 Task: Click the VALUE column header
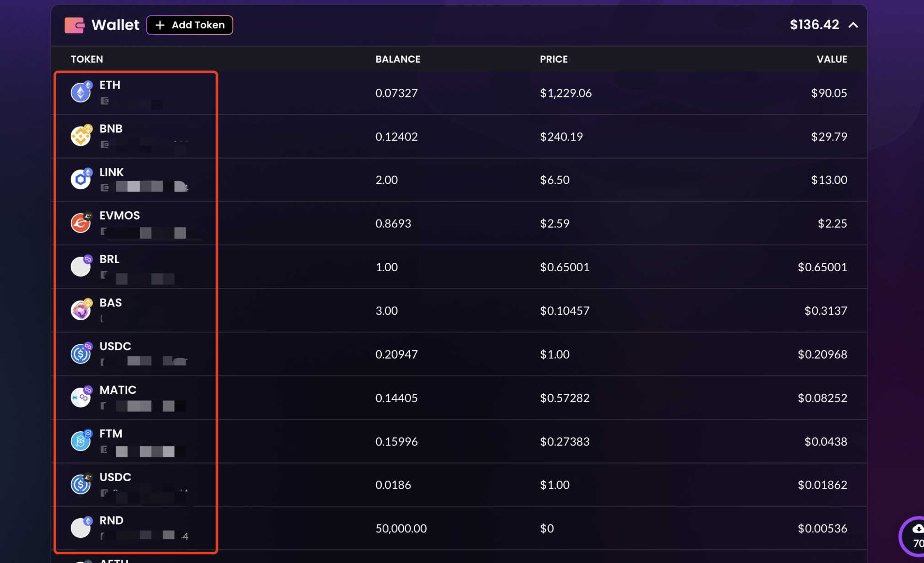pos(832,59)
